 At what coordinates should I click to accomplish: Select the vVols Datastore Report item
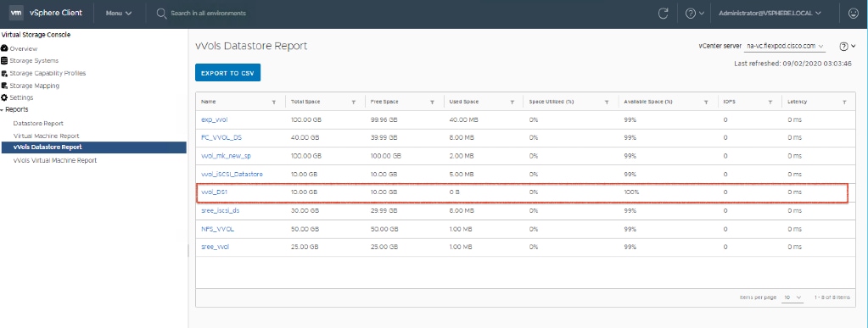93,147
